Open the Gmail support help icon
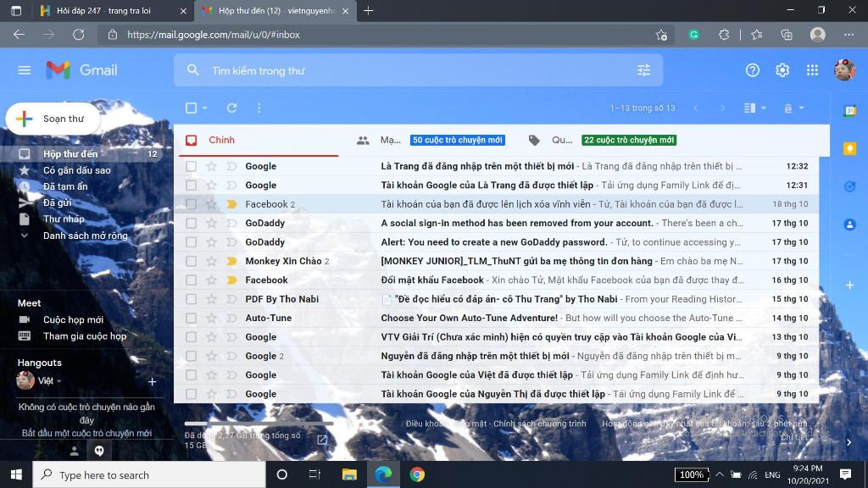 (x=753, y=70)
